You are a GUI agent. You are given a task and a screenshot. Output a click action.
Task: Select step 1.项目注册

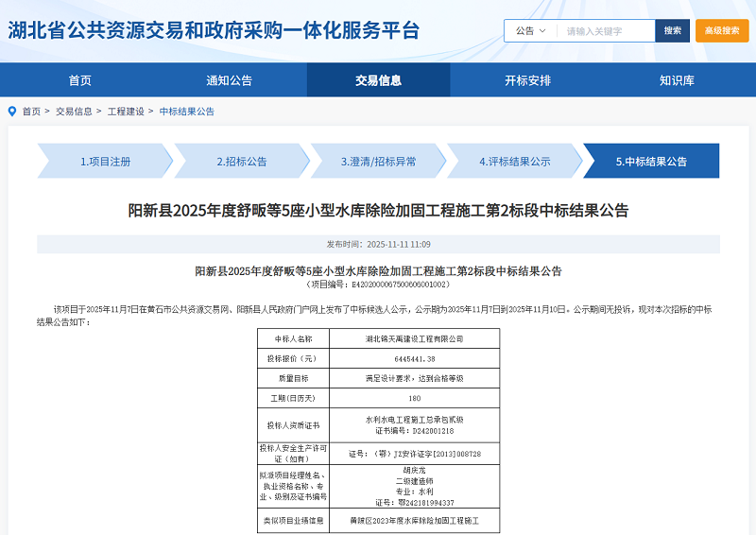click(x=105, y=161)
